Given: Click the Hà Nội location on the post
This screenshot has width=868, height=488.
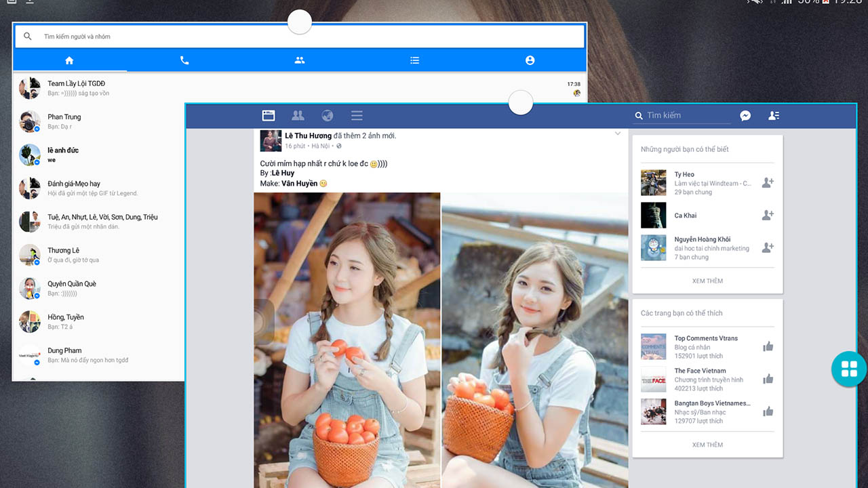Looking at the screenshot, I should coord(322,146).
